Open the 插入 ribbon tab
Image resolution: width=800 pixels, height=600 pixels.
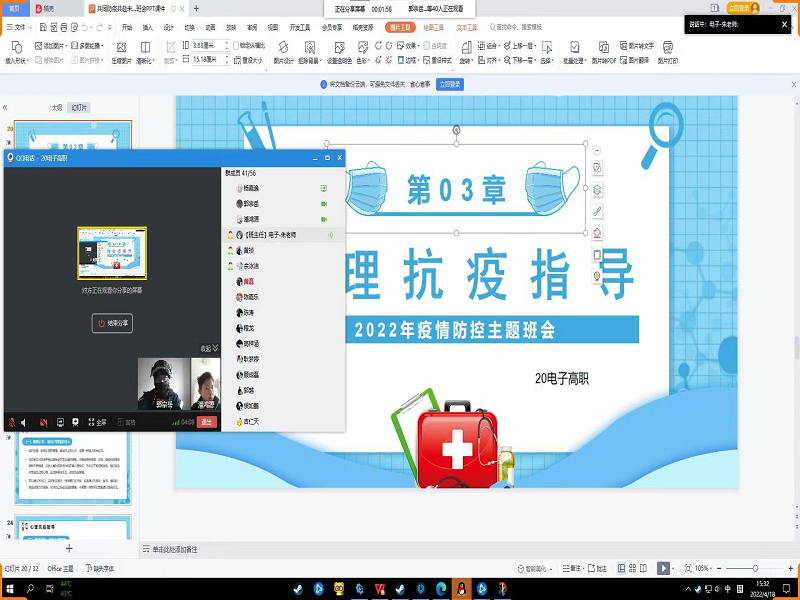148,28
